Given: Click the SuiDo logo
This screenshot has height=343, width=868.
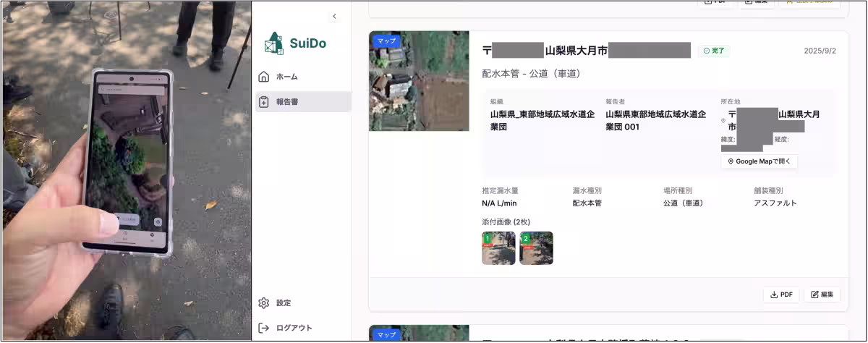Looking at the screenshot, I should click(x=295, y=43).
